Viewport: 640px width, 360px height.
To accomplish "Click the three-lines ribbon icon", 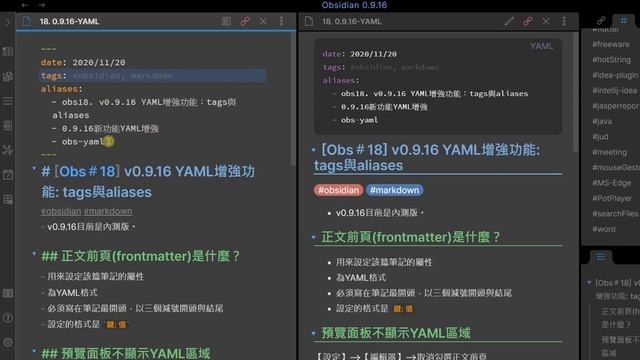I will 8,101.
